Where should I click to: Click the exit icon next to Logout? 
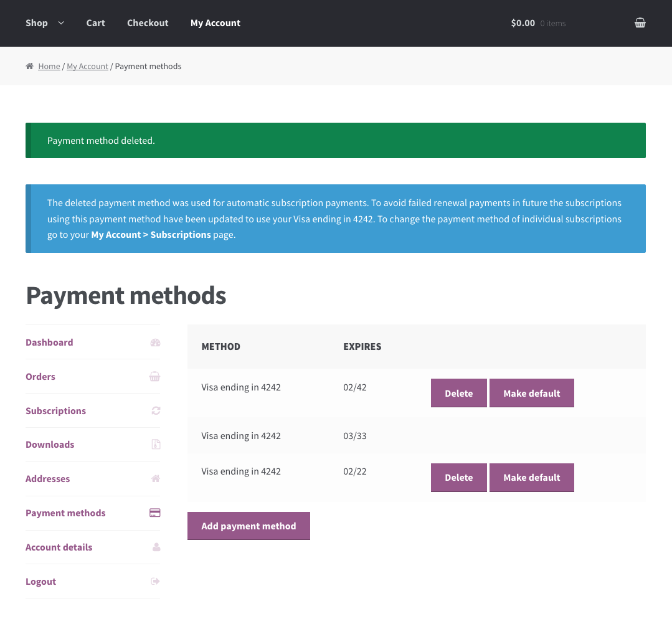point(154,581)
